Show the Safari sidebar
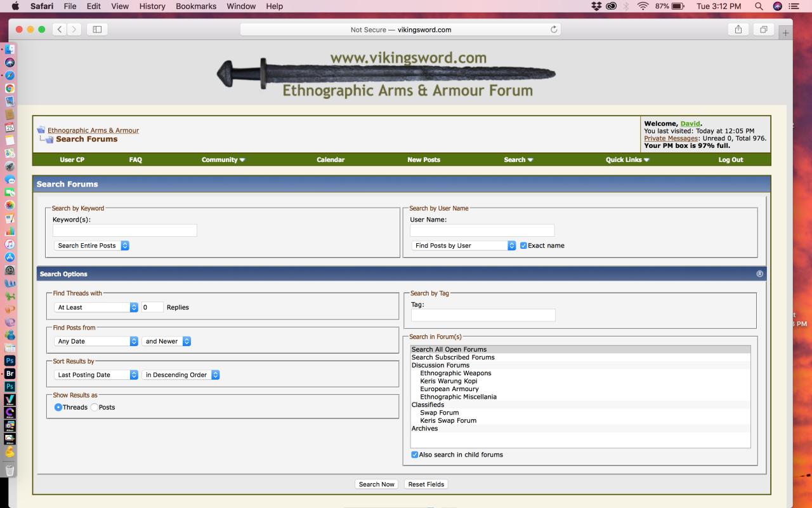This screenshot has height=508, width=812. (97, 29)
